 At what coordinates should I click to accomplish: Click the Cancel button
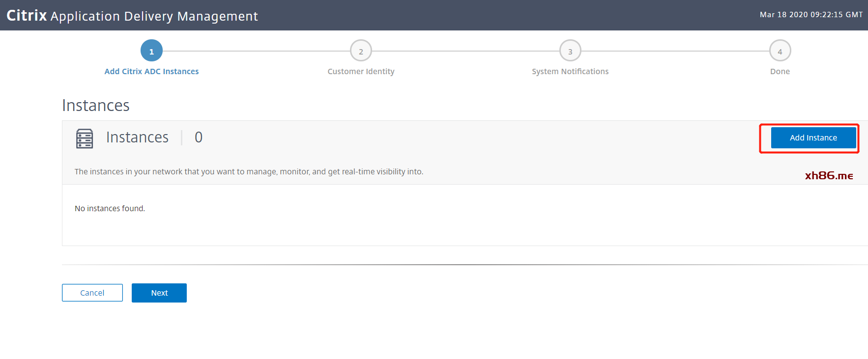point(92,293)
